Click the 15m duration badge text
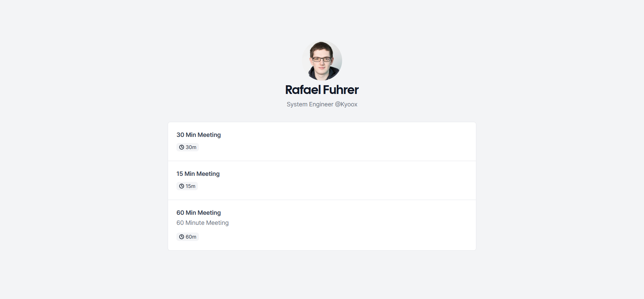This screenshot has width=644, height=299. click(x=191, y=186)
